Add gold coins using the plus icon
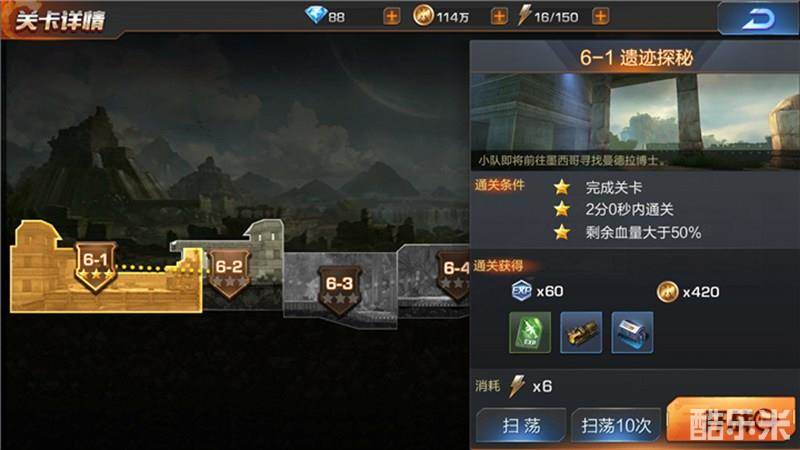 coord(498,17)
